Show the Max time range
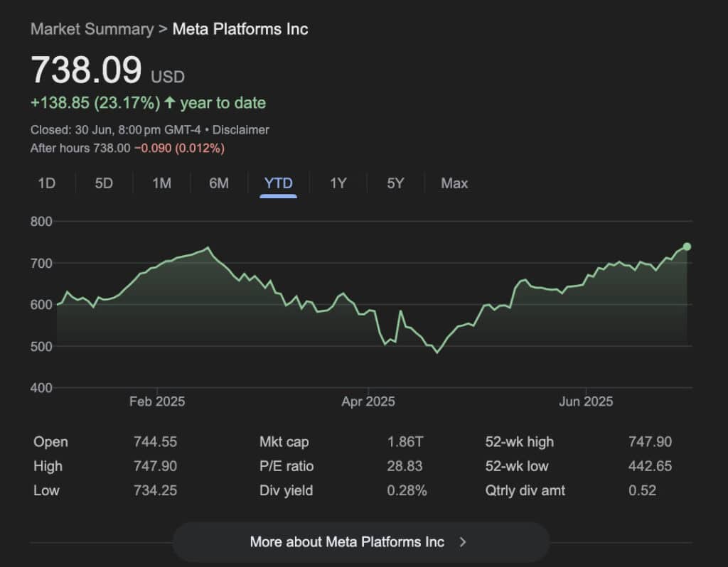The height and width of the screenshot is (567, 728). 454,183
